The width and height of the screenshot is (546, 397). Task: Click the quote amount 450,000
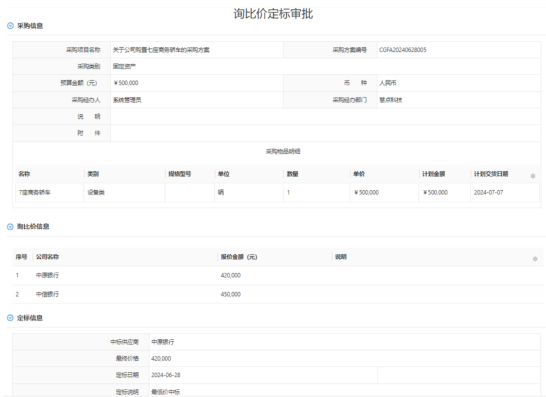pos(231,294)
